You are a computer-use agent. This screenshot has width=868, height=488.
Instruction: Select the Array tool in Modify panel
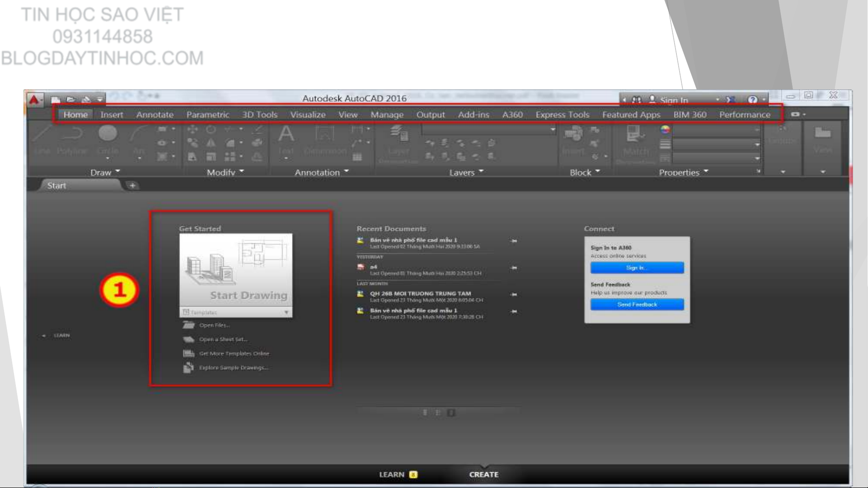pos(230,157)
